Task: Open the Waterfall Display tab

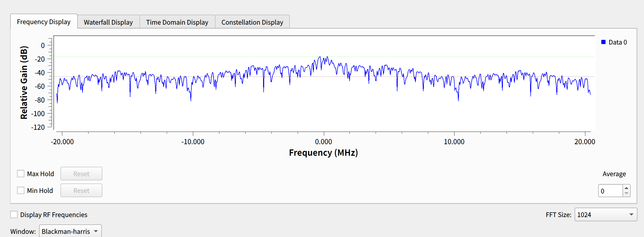Action: (x=108, y=22)
